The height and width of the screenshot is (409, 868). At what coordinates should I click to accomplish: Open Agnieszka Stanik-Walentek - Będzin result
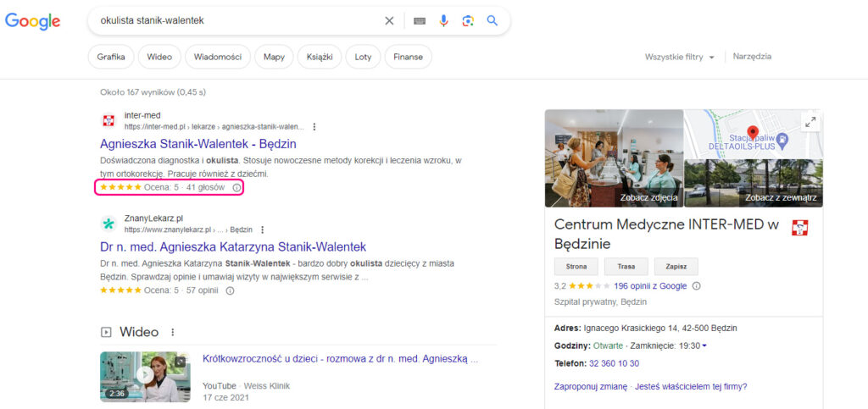[x=198, y=144]
